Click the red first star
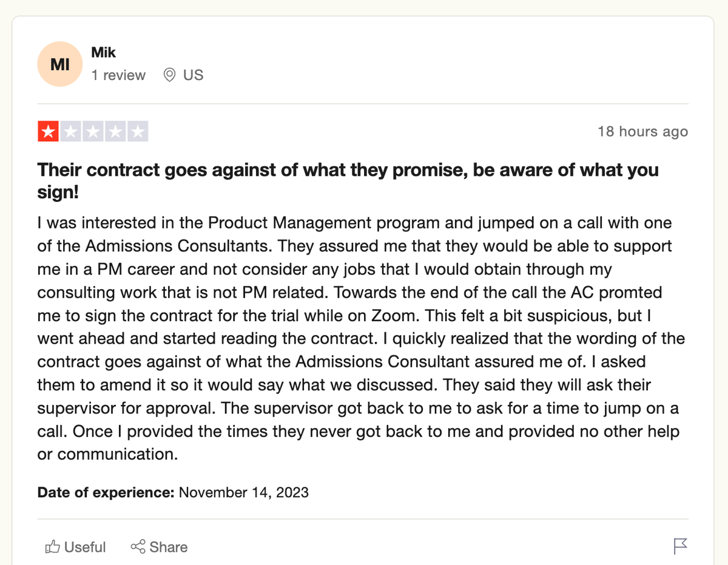Image resolution: width=728 pixels, height=565 pixels. 48,132
